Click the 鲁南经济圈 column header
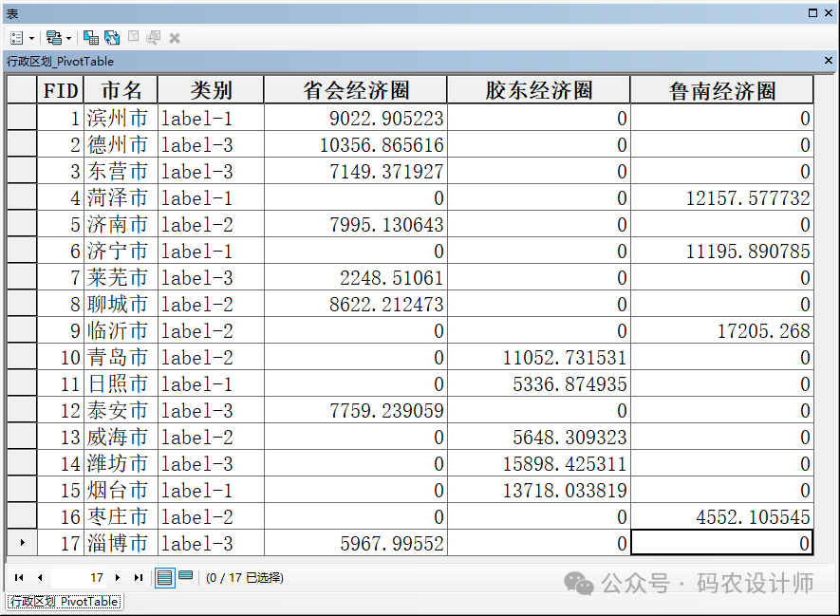This screenshot has width=840, height=616. (x=721, y=90)
